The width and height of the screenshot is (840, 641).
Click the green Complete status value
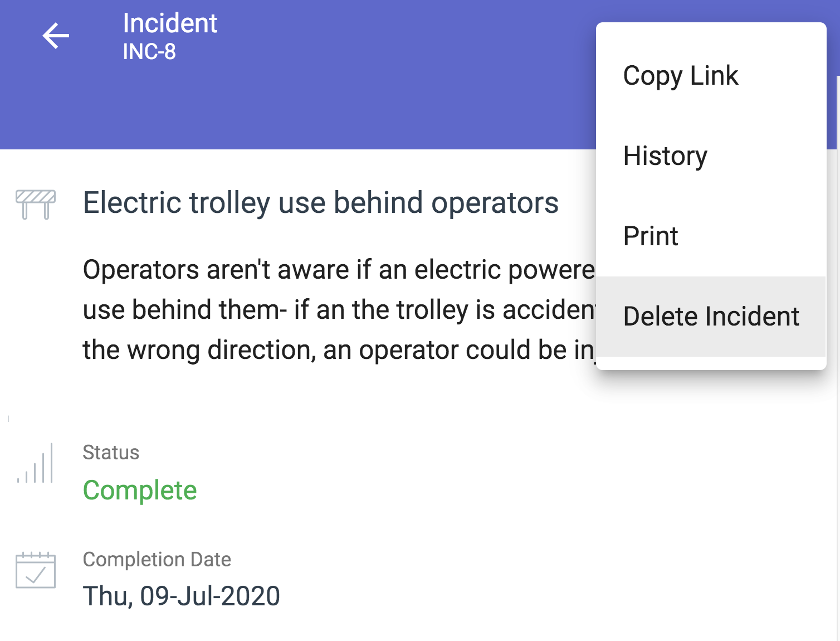tap(140, 491)
